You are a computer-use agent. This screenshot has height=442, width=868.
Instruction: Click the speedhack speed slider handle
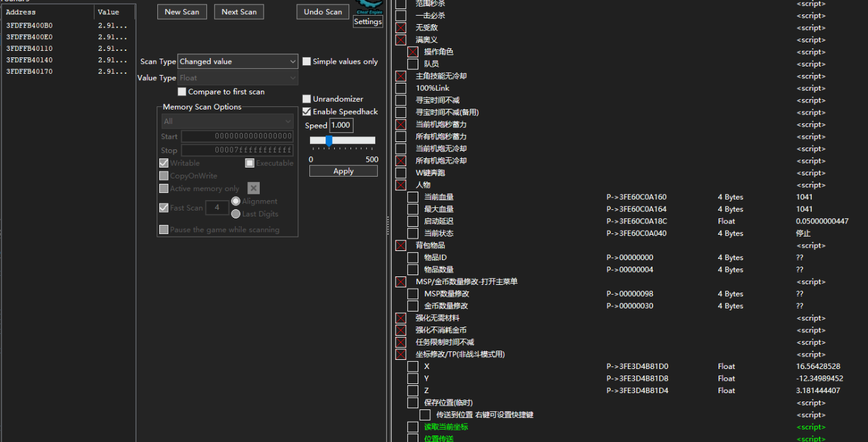tap(329, 140)
